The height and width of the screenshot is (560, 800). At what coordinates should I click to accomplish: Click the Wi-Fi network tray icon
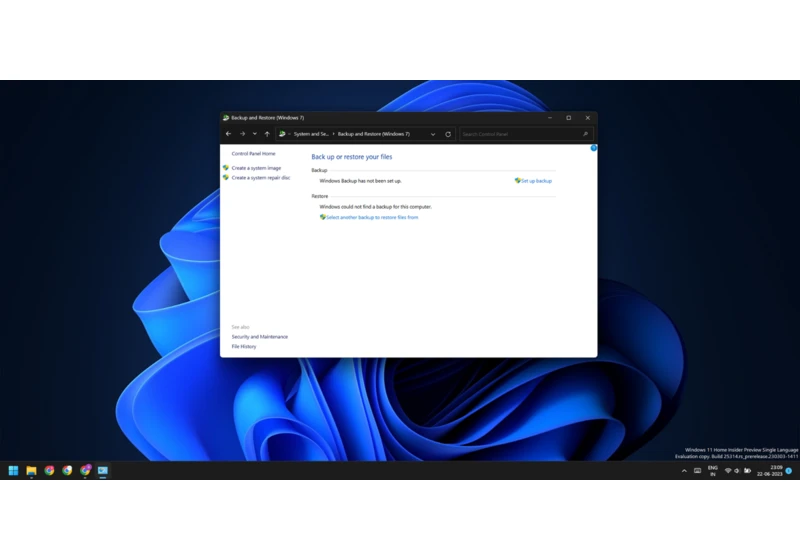728,471
